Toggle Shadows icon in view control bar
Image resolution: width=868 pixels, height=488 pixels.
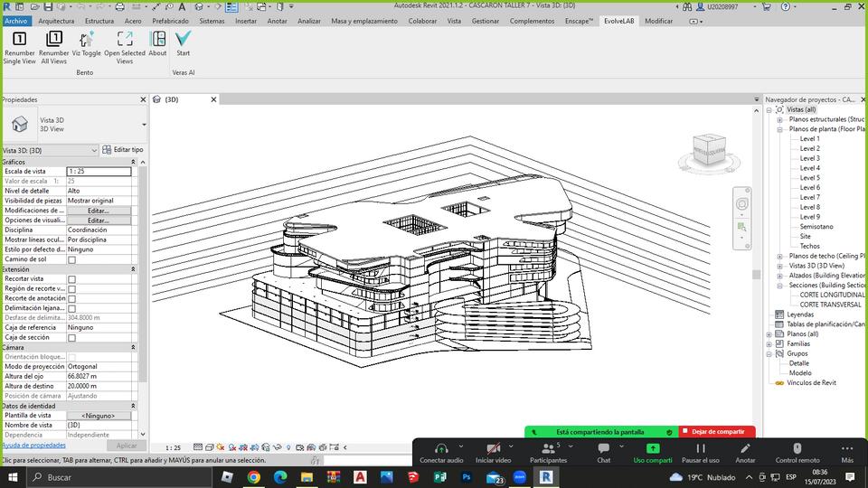point(232,447)
